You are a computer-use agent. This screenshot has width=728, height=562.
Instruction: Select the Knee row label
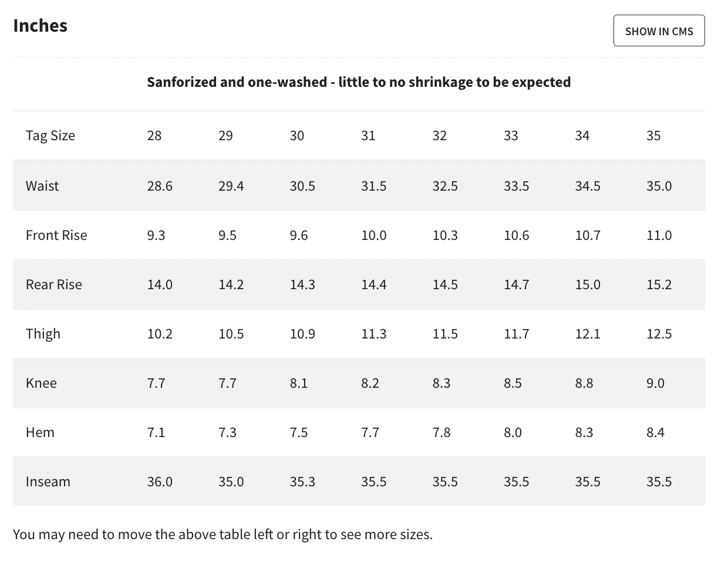(41, 383)
